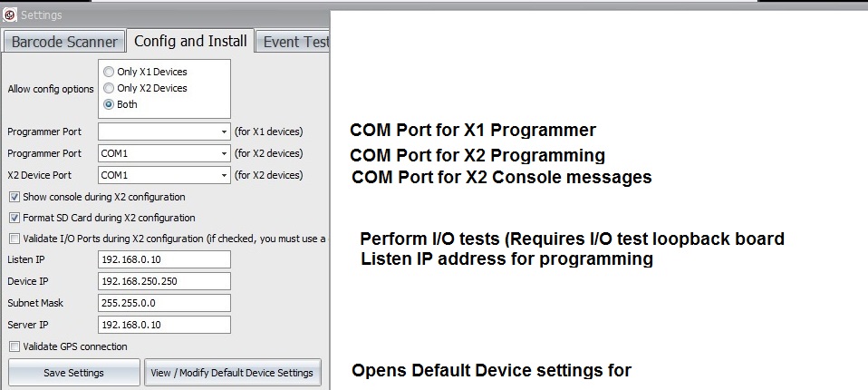The height and width of the screenshot is (390, 868).
Task: Click the Device IP input field
Action: tap(164, 281)
